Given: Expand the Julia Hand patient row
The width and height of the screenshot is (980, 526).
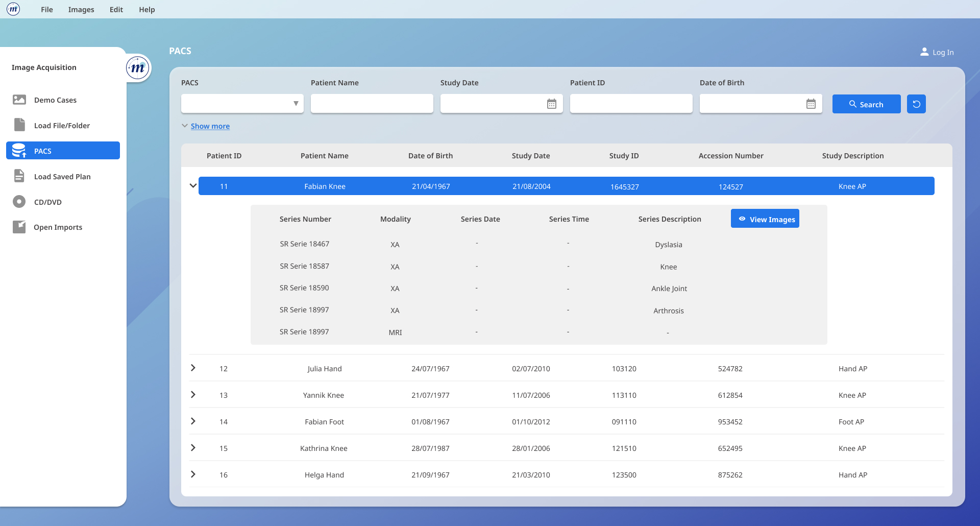Looking at the screenshot, I should tap(193, 368).
